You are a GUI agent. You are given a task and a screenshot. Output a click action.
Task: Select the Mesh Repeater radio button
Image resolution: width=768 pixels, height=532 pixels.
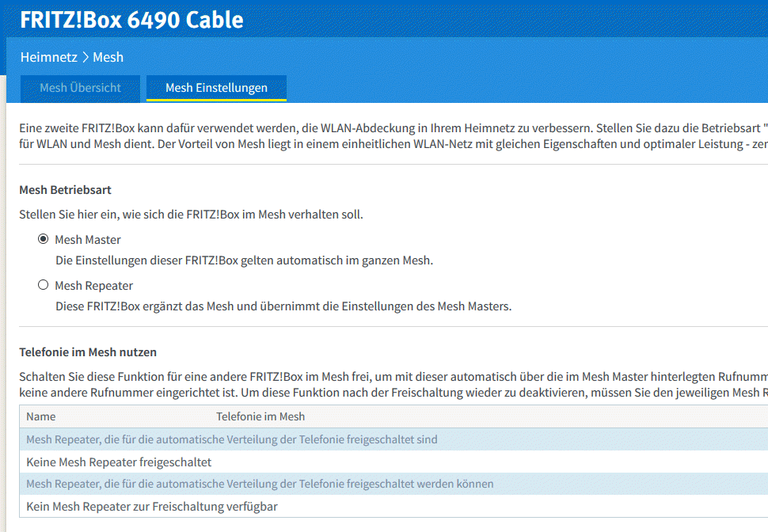(x=43, y=285)
